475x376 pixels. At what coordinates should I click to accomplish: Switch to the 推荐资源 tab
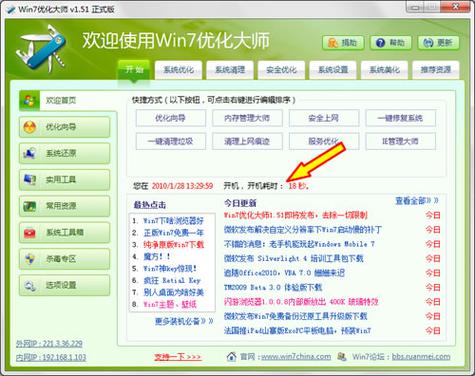pos(436,70)
